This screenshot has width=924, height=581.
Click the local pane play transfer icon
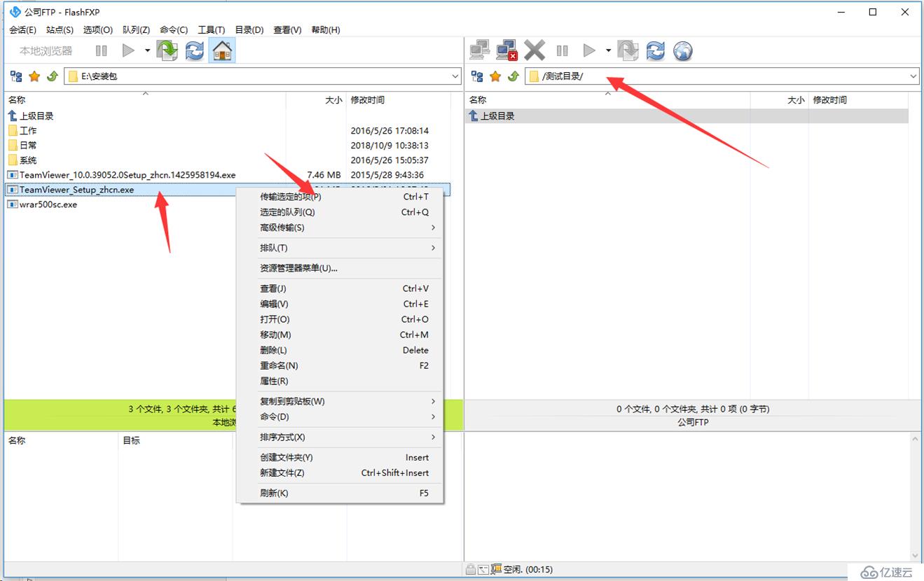[127, 50]
